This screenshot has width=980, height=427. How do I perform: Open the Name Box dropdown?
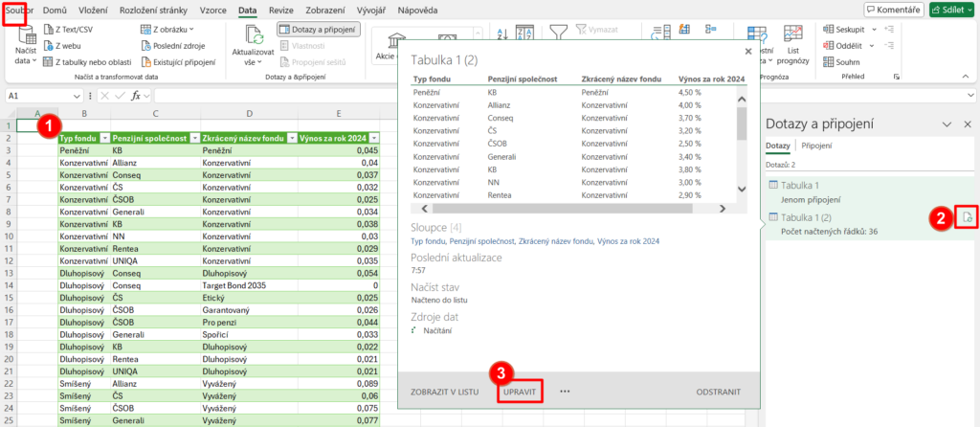coord(77,97)
